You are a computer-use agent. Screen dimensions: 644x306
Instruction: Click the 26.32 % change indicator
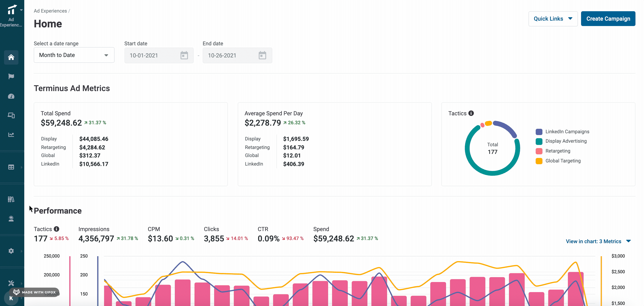tap(294, 122)
